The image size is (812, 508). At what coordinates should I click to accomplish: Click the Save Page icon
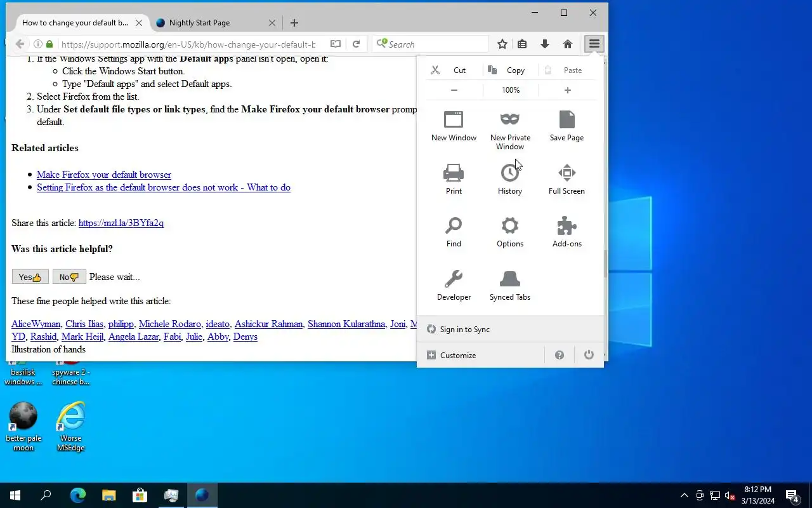point(566,126)
